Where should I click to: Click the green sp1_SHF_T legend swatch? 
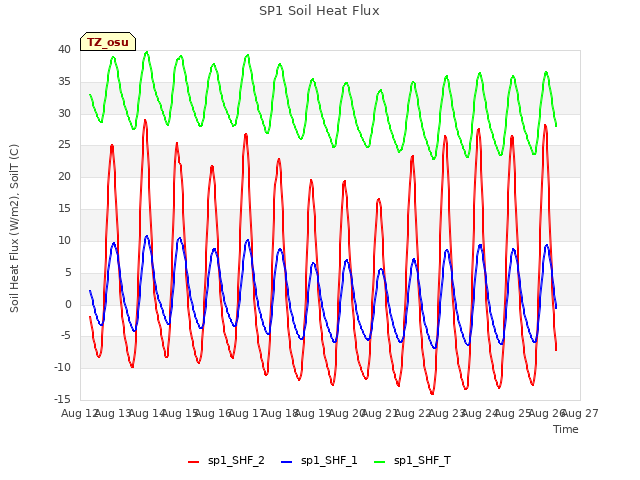pos(380,462)
